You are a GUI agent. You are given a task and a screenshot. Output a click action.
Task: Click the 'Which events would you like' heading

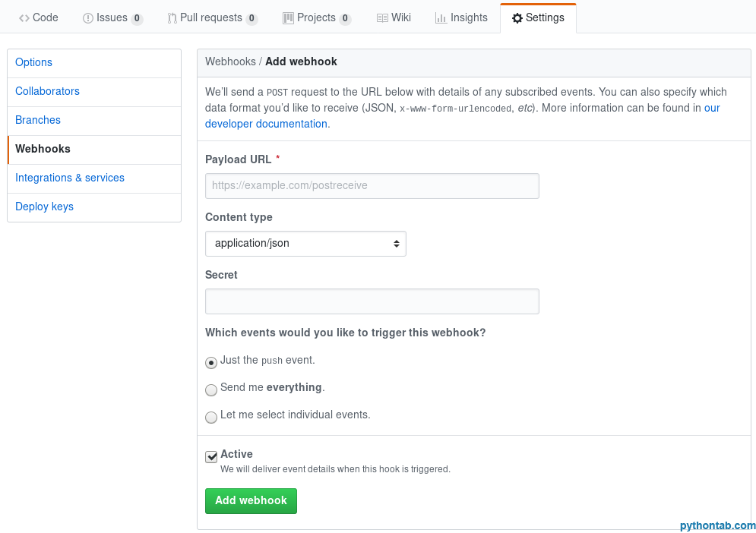tap(345, 333)
